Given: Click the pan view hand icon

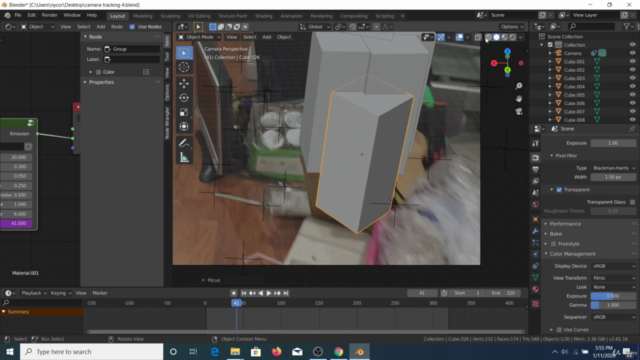Looking at the screenshot, I should pyautogui.click(x=519, y=99).
